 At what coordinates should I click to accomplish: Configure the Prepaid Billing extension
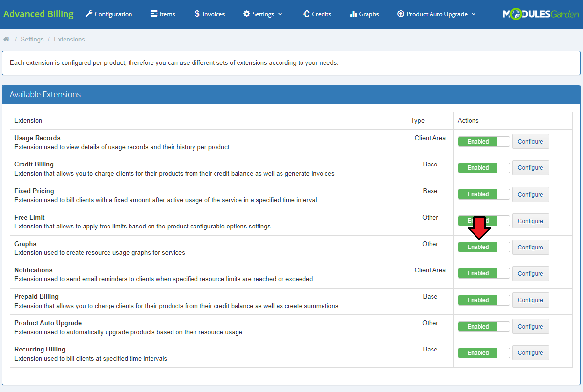530,300
